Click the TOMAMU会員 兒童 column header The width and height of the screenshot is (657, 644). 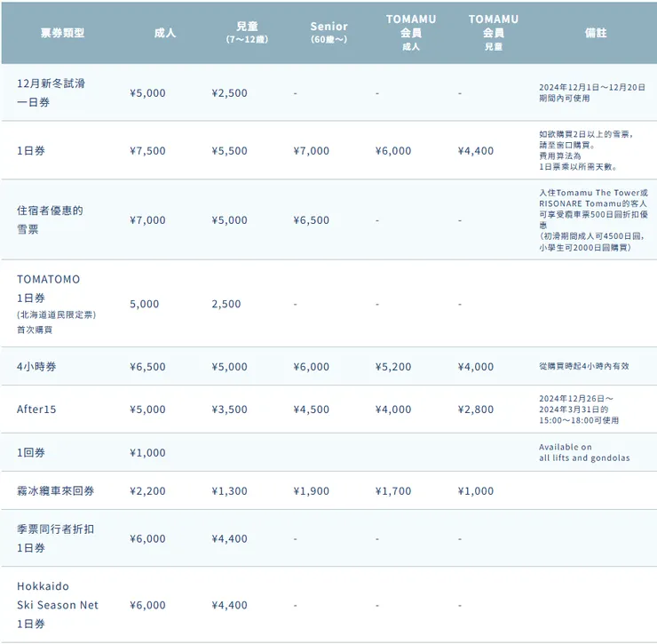coord(494,32)
